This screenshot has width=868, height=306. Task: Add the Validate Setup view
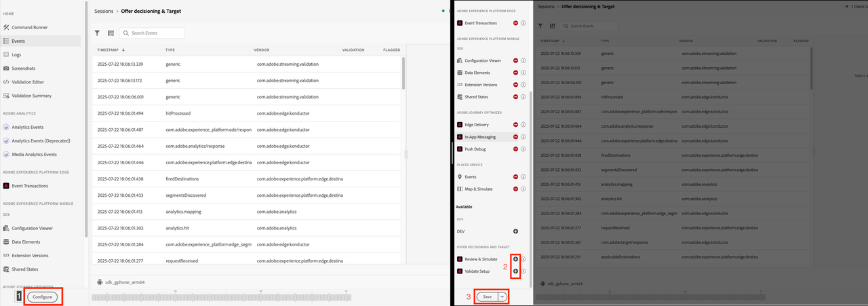pyautogui.click(x=515, y=271)
